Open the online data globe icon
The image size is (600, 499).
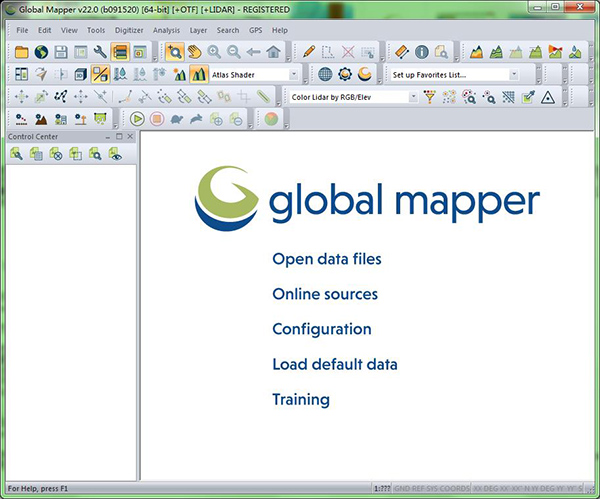click(x=41, y=52)
